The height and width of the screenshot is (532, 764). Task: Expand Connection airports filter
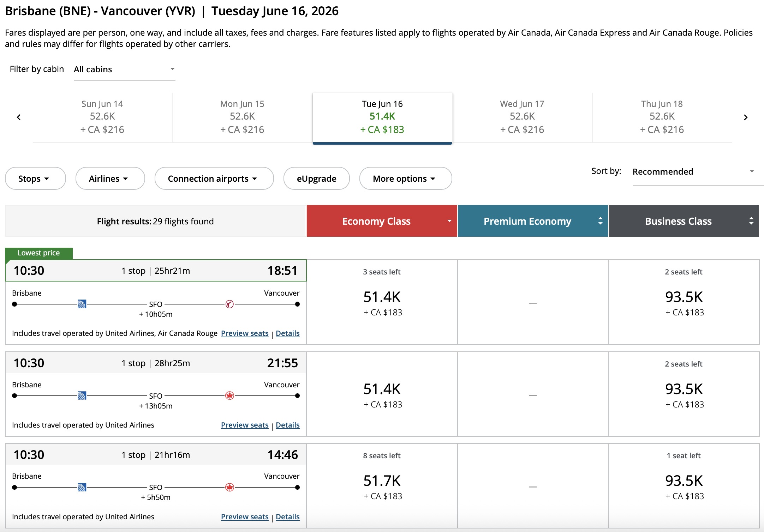pyautogui.click(x=214, y=179)
